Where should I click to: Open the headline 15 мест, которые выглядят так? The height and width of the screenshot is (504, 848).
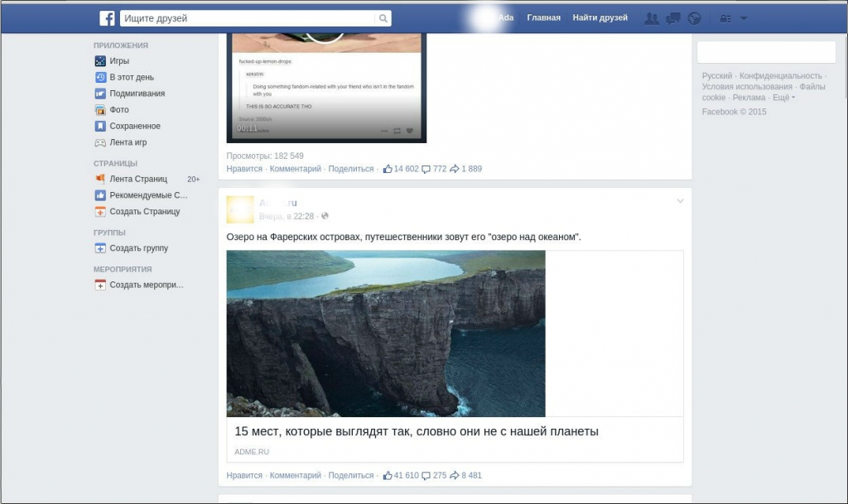[x=417, y=432]
